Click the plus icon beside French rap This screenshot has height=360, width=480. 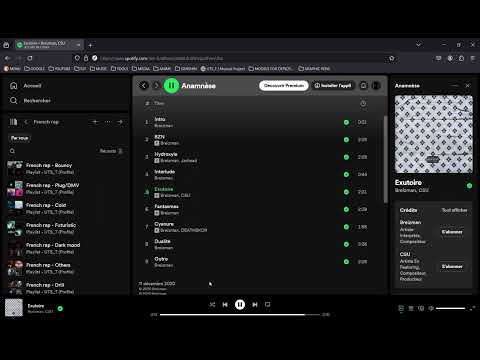(x=95, y=122)
